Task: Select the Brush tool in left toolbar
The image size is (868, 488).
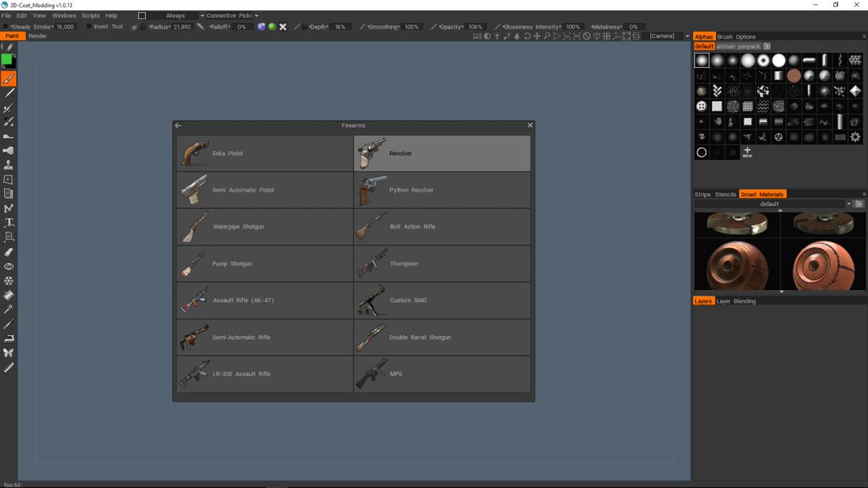Action: (8, 78)
